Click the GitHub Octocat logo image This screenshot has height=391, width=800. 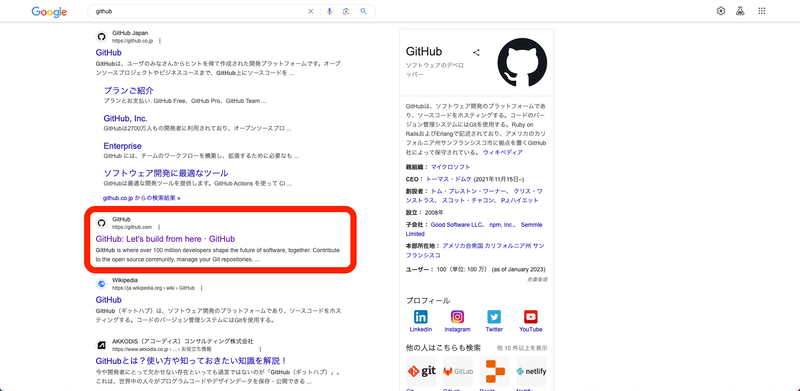point(522,62)
